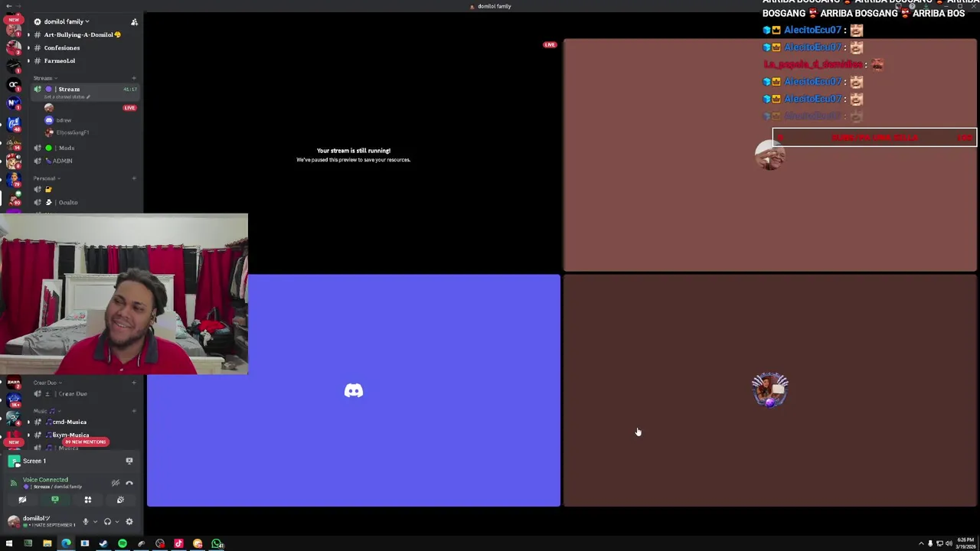
Task: Open the Art-Bullying-A-Domilol channel
Action: [82, 34]
